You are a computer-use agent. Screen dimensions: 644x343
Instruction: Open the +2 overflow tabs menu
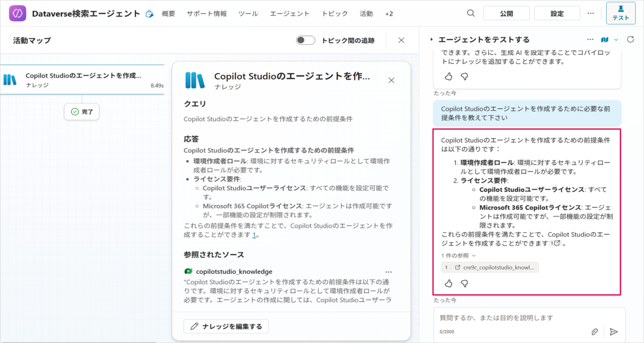(389, 14)
